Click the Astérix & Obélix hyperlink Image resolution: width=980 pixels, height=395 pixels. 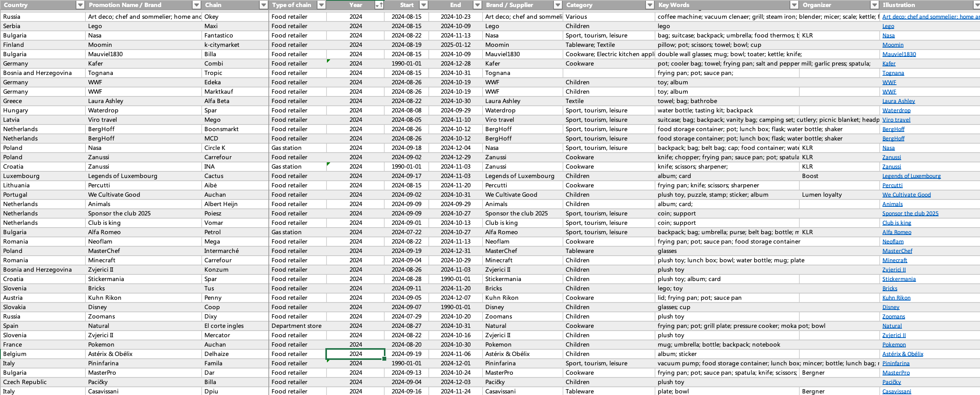902,354
